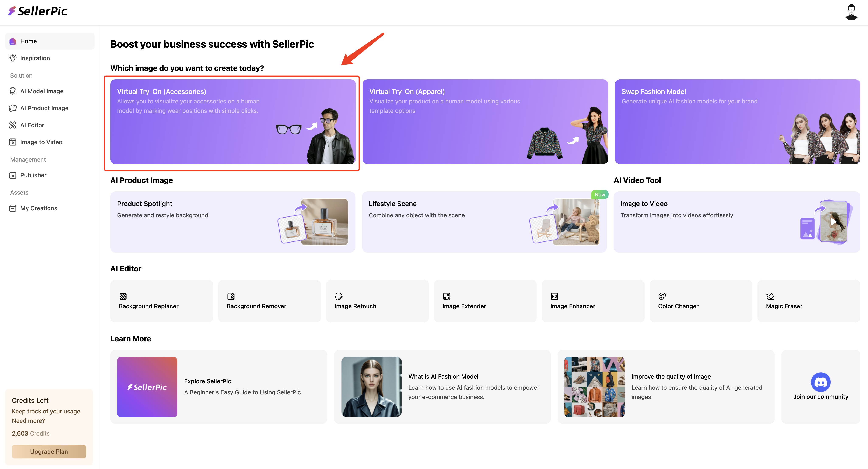Click the Home house icon in sidebar
This screenshot has height=469, width=868.
coord(13,41)
